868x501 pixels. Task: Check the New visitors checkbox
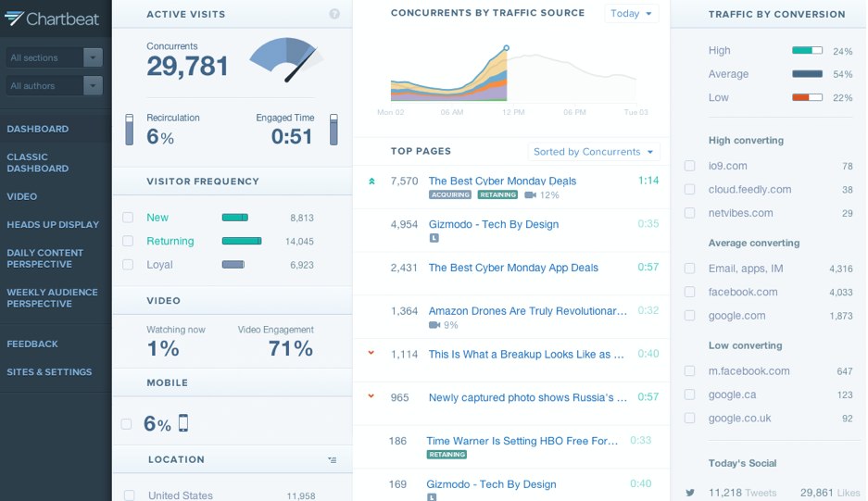coord(128,218)
